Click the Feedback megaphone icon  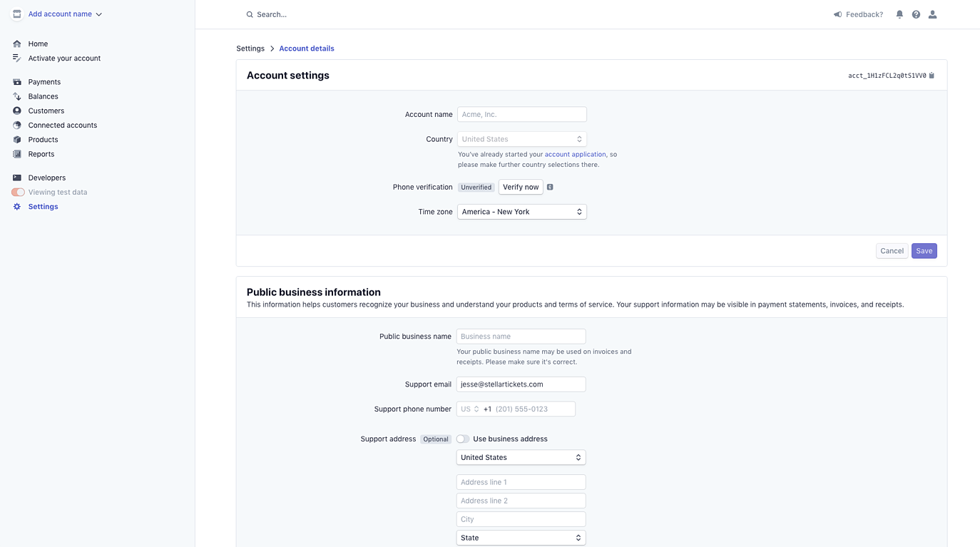click(838, 14)
